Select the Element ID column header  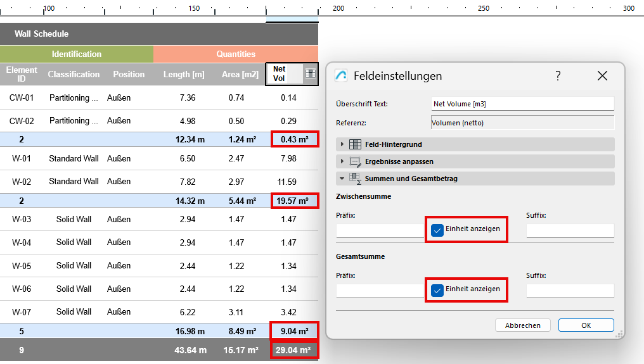pyautogui.click(x=22, y=74)
